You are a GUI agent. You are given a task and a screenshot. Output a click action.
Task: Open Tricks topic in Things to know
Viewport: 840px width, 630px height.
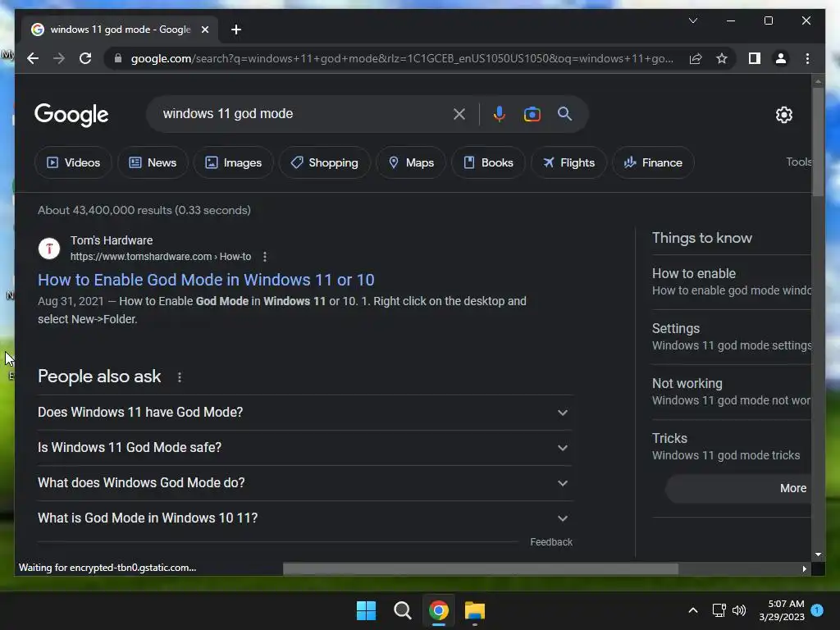[731, 447]
